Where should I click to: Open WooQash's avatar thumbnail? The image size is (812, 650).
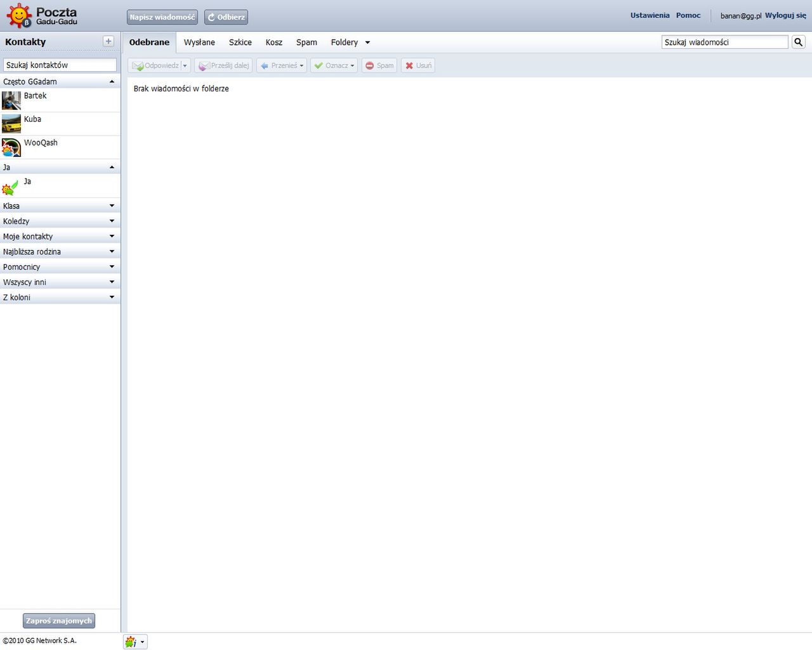(11, 147)
